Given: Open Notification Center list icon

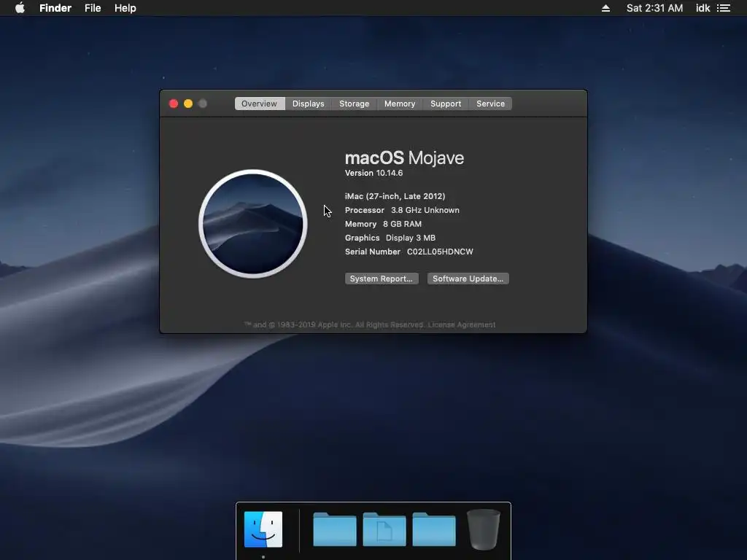Looking at the screenshot, I should [x=724, y=8].
